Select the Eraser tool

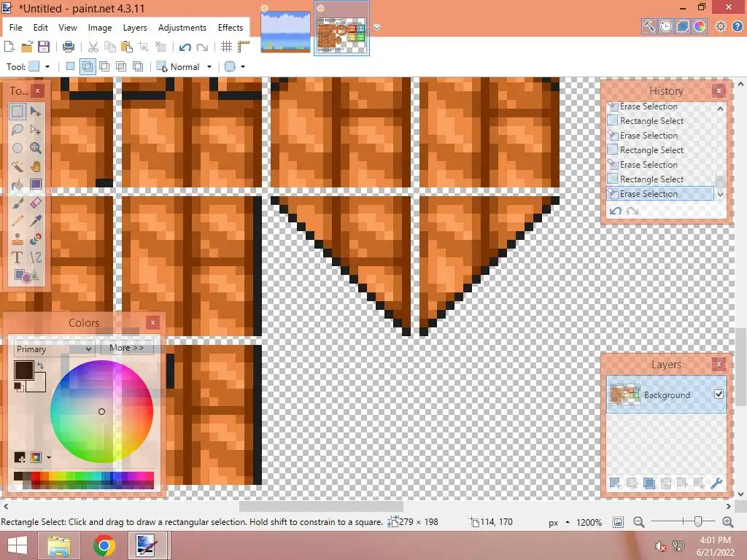pos(36,203)
